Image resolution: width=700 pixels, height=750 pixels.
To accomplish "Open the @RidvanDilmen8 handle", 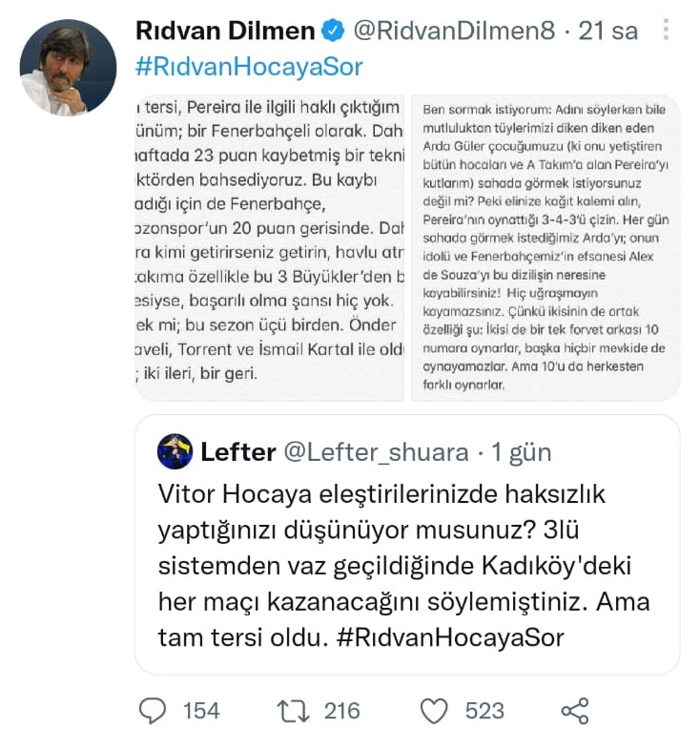I will click(x=454, y=31).
